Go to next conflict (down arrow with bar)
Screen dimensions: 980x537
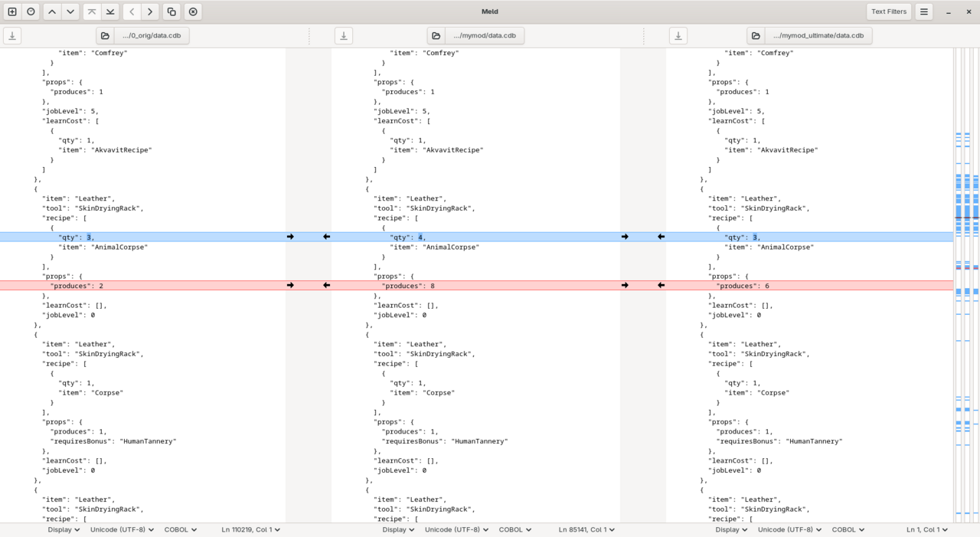click(110, 11)
